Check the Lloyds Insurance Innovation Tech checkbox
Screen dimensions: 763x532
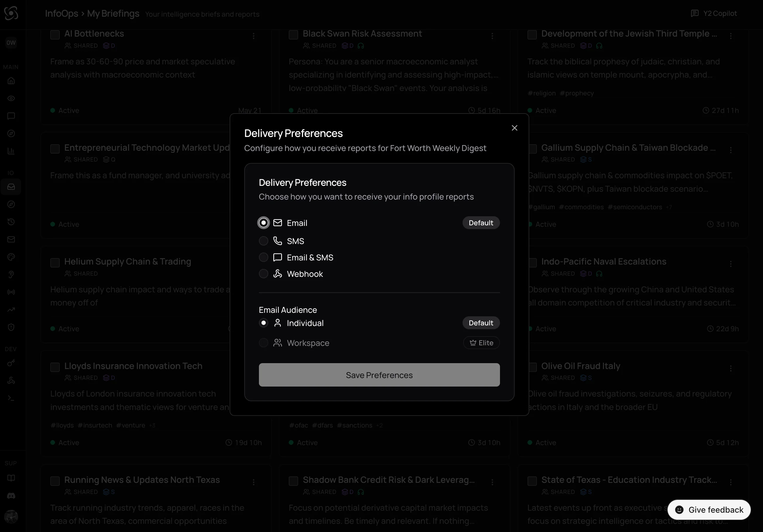pos(55,367)
